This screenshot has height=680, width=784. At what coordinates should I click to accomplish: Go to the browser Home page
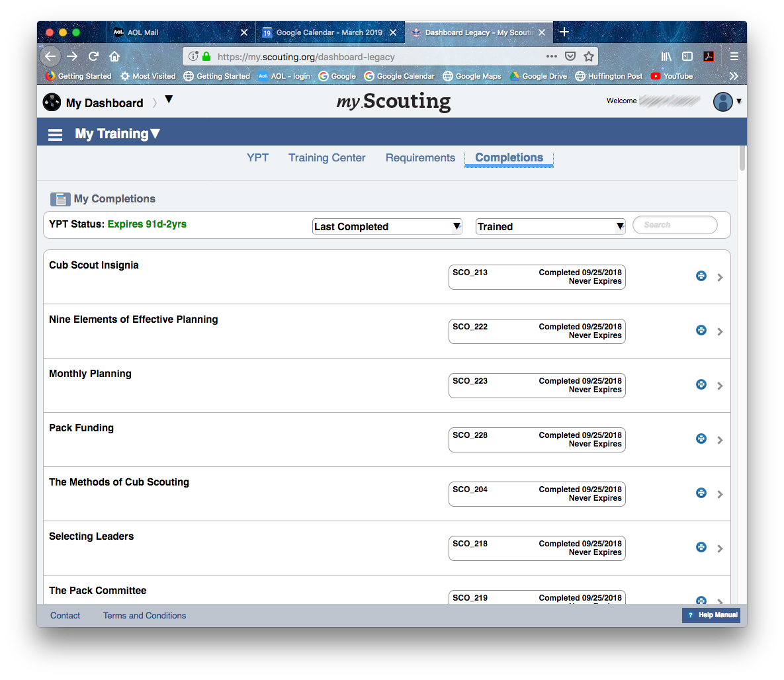pyautogui.click(x=114, y=56)
